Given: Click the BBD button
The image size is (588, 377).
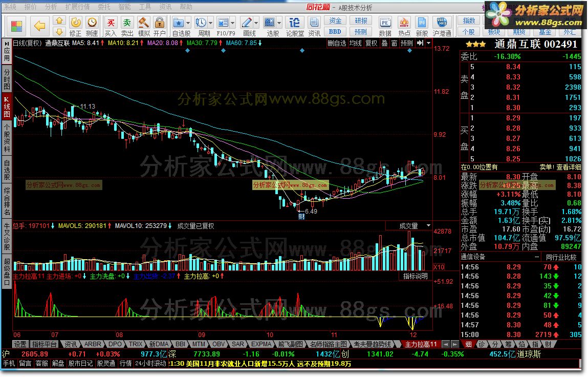Looking at the screenshot, I should coord(335,32).
